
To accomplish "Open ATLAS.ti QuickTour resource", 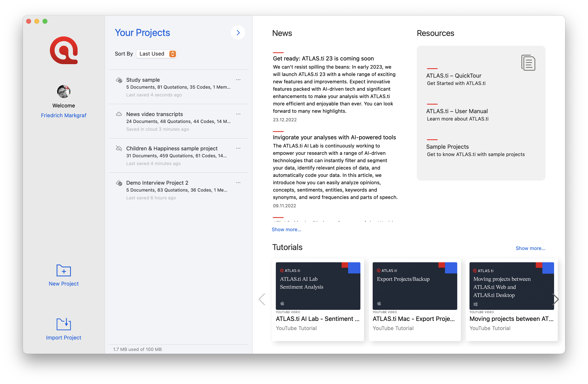I will coord(456,79).
